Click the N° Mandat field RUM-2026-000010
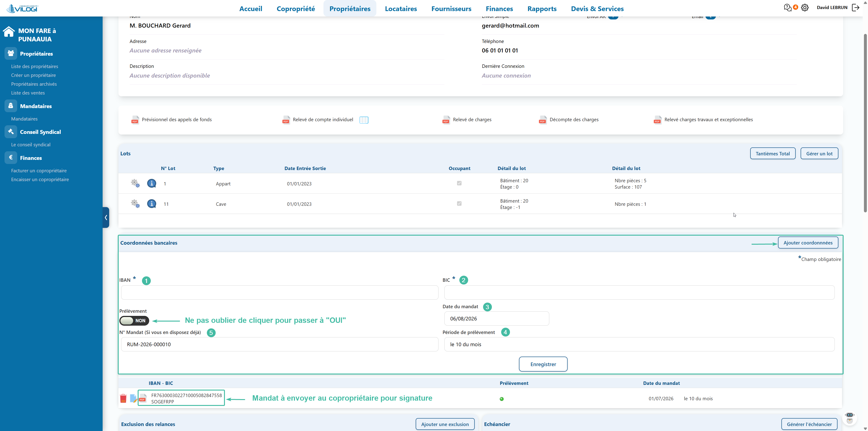 coord(280,344)
